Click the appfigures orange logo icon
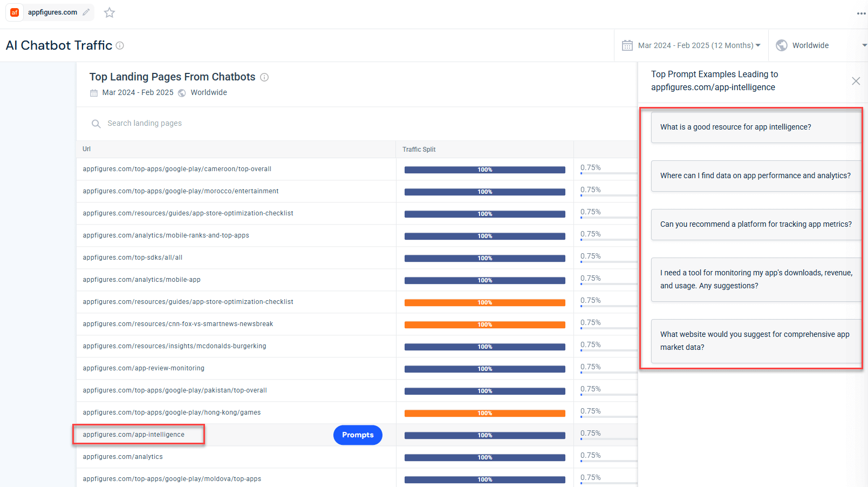868x487 pixels. [15, 12]
